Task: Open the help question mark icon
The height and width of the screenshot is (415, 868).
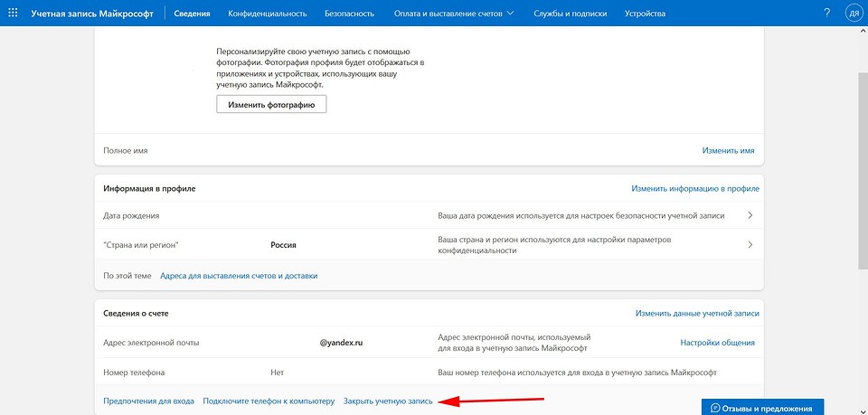Action: point(827,13)
